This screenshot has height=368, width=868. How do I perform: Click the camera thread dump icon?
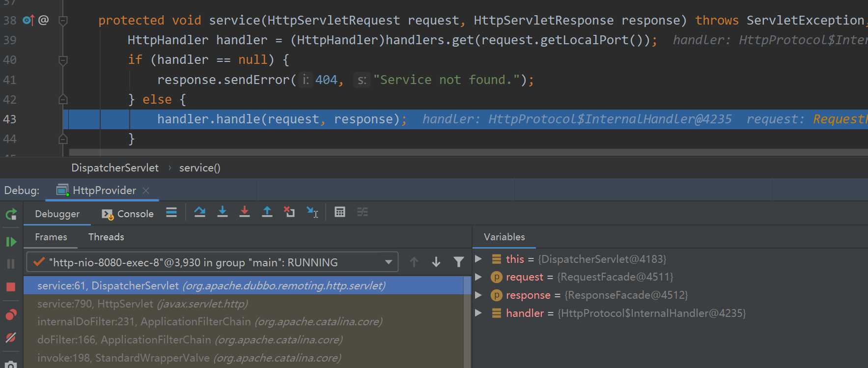[11, 365]
